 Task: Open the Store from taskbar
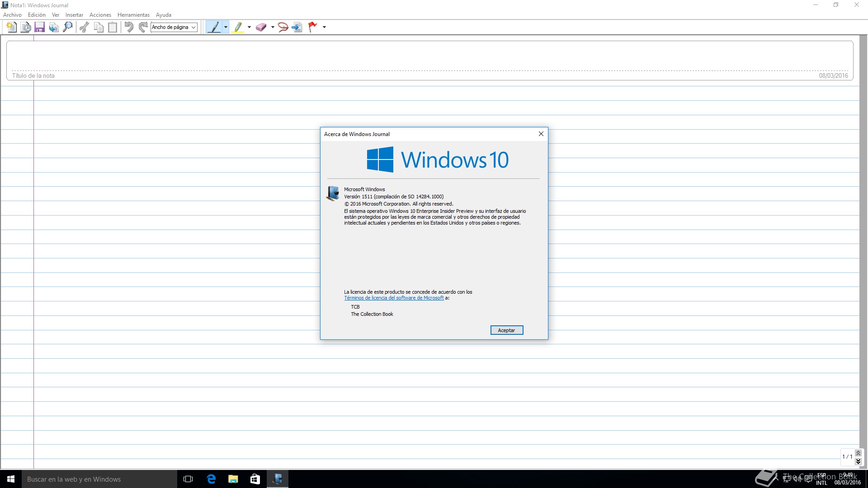(x=255, y=479)
